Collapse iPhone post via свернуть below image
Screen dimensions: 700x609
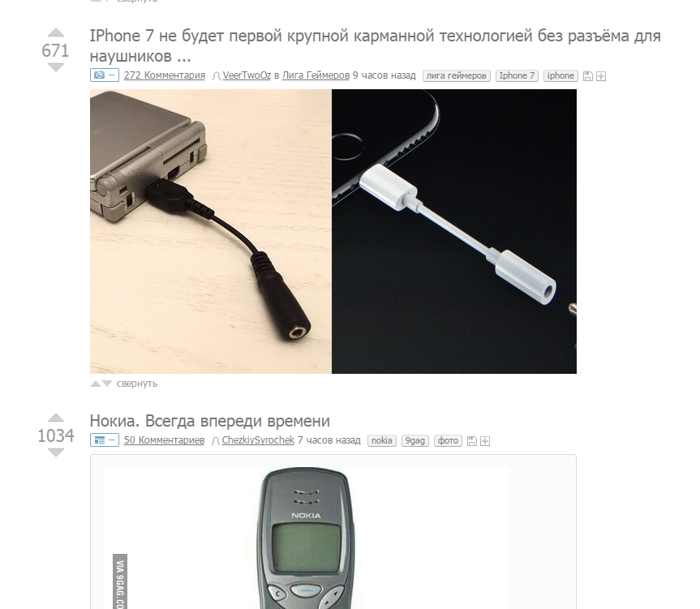coord(137,384)
